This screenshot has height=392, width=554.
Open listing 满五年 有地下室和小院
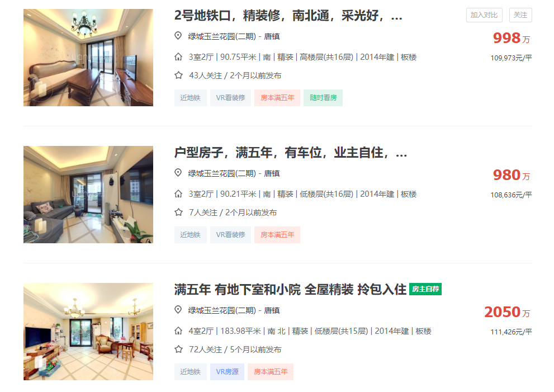click(290, 290)
